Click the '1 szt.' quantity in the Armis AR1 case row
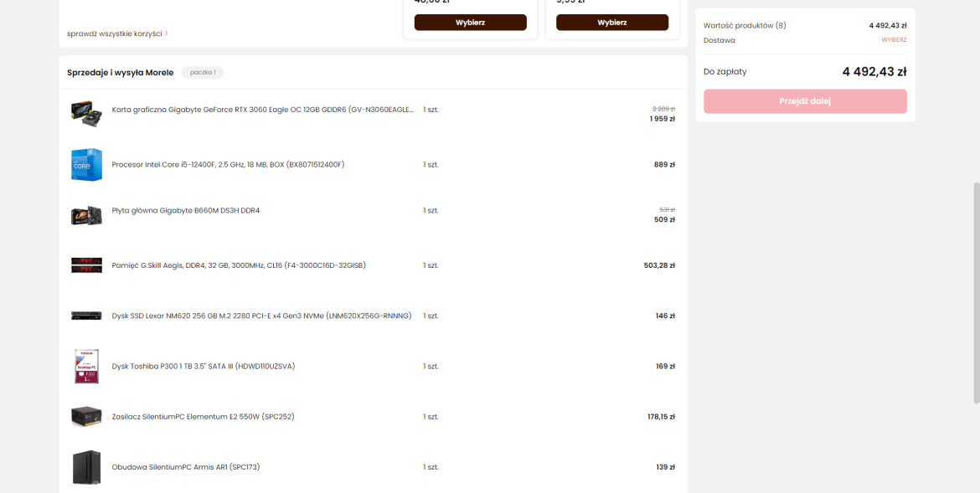The image size is (980, 493). (x=431, y=467)
